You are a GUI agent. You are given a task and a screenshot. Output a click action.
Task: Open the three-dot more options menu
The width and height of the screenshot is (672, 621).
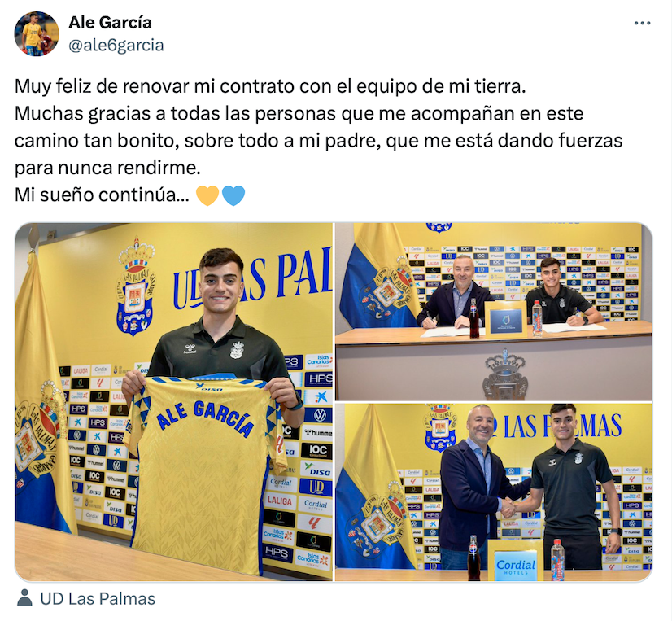[x=642, y=23]
